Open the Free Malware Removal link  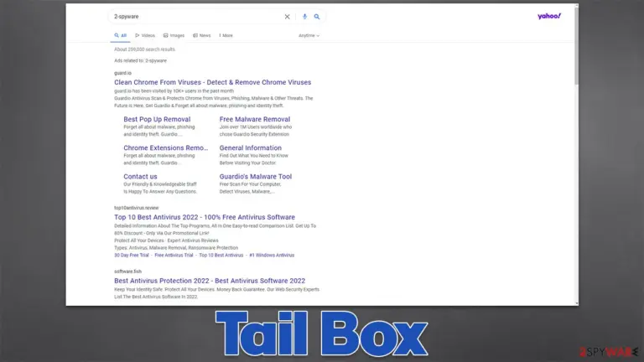click(x=255, y=120)
